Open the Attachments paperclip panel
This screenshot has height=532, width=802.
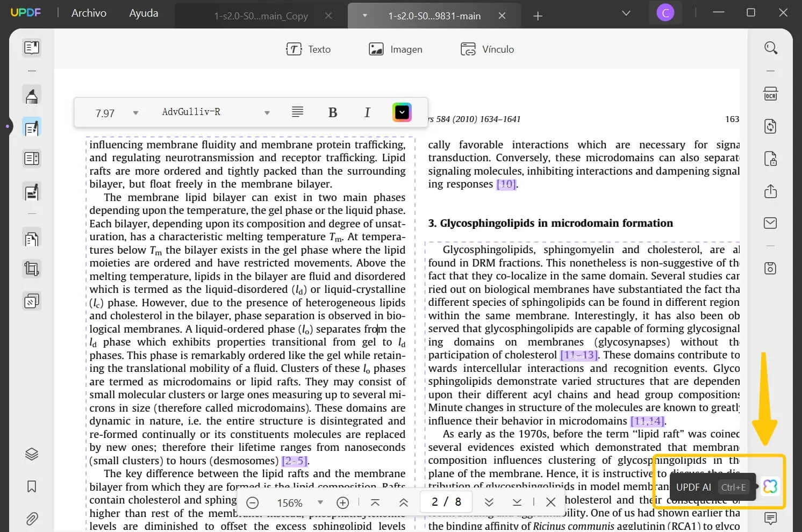(x=32, y=519)
